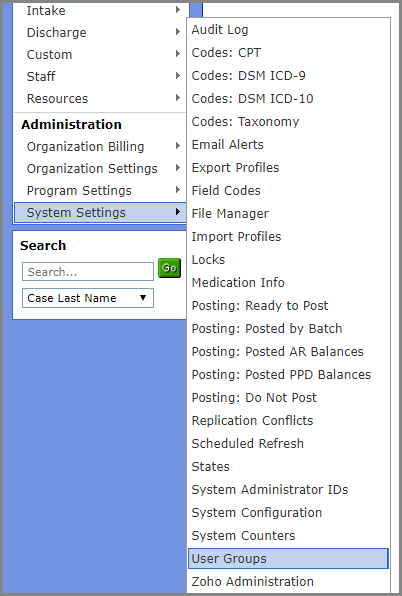
Task: Expand the Discharge submenu
Action: click(100, 33)
